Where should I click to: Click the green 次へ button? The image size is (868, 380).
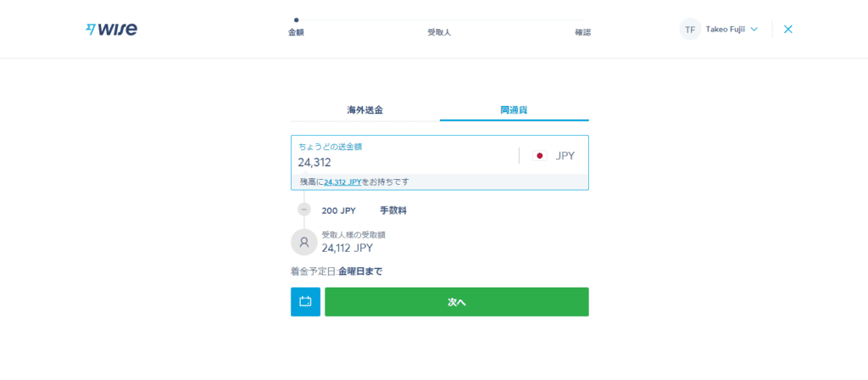point(457,302)
